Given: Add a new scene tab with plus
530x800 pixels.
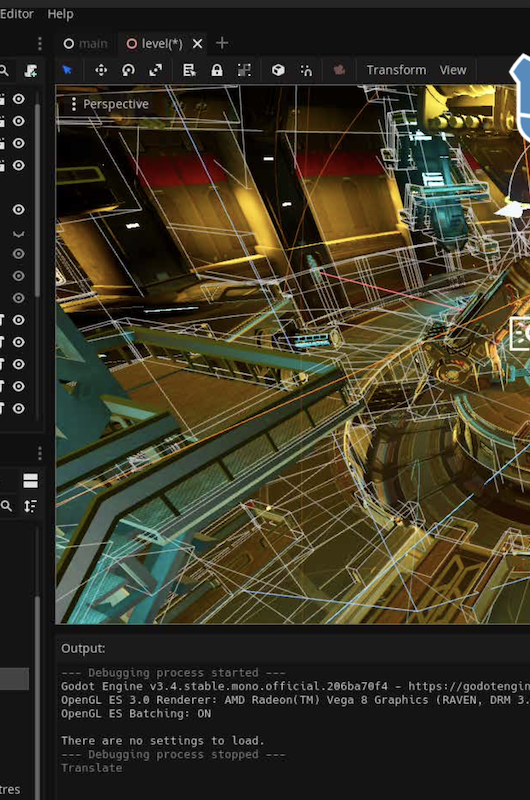Looking at the screenshot, I should point(222,43).
